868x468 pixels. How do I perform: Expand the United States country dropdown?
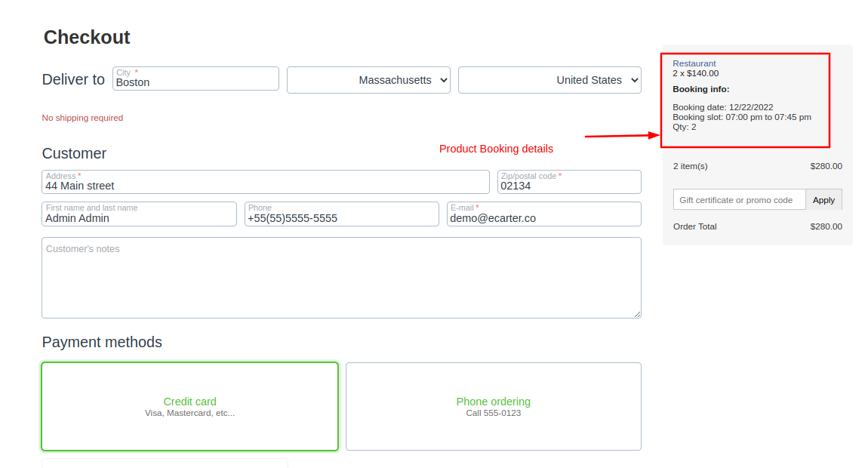point(549,80)
